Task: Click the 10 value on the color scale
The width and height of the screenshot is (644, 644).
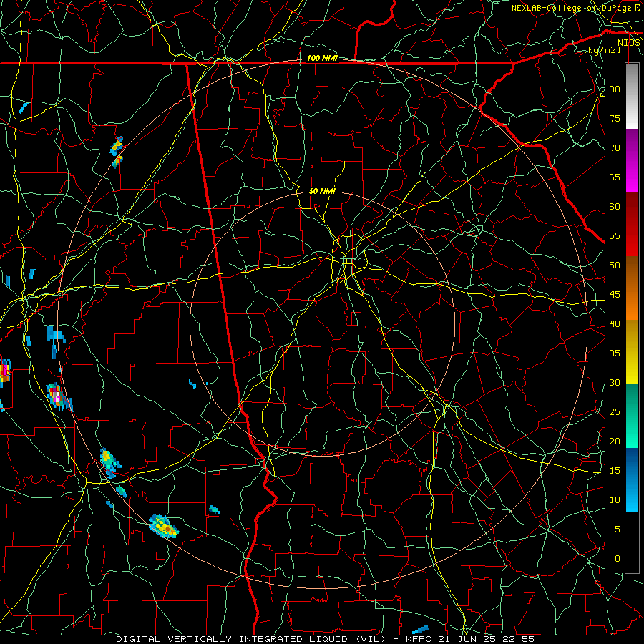Action: [615, 500]
